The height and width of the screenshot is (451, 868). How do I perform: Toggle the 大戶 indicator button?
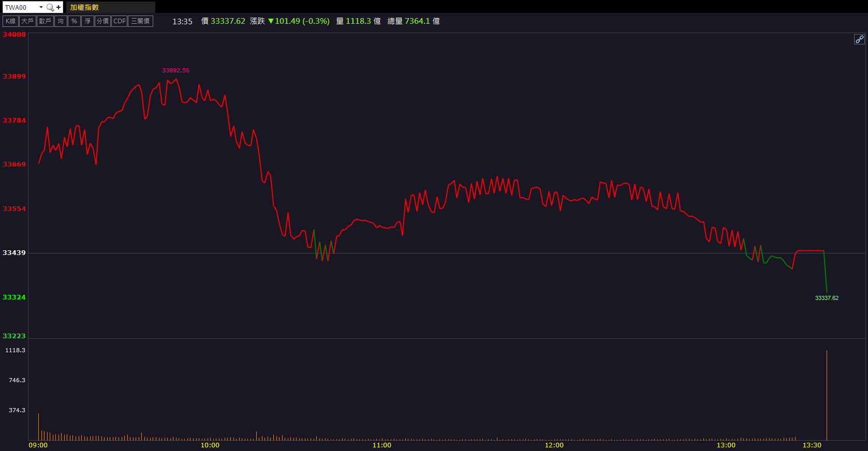27,21
